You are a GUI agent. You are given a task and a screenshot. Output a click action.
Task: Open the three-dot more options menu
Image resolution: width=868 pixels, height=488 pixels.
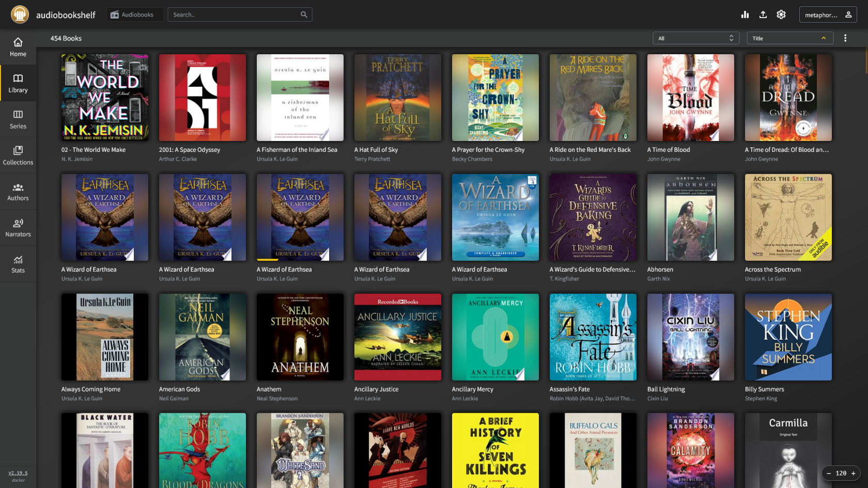coord(845,38)
